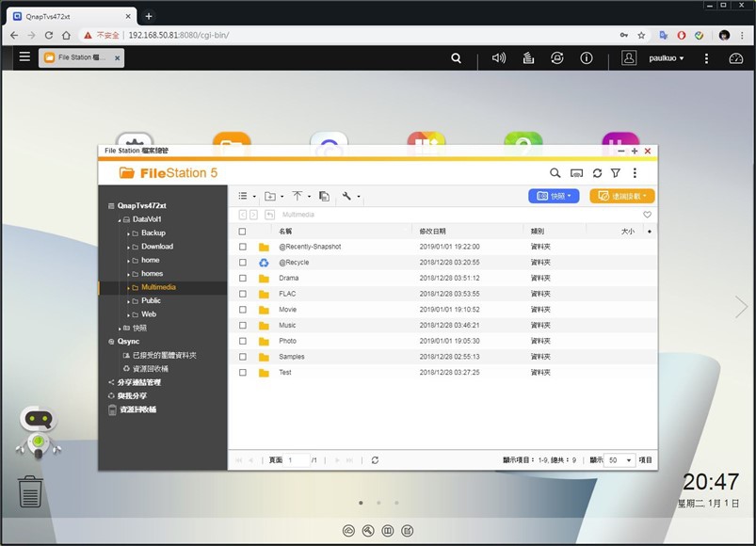Select the QnapTvs472xt browser tab
The width and height of the screenshot is (756, 546).
click(x=71, y=16)
